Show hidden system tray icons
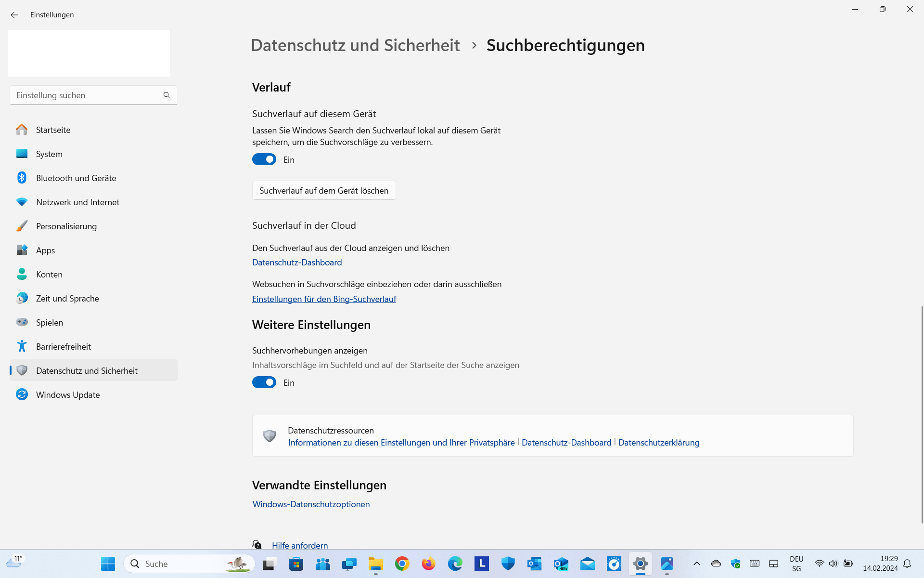924x578 pixels. tap(696, 564)
